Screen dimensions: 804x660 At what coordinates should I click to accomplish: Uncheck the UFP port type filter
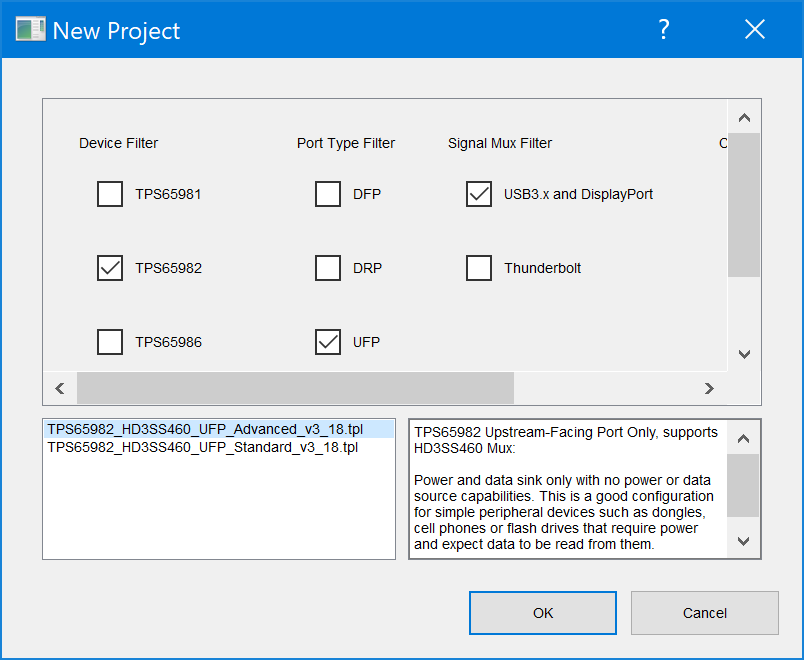point(328,342)
